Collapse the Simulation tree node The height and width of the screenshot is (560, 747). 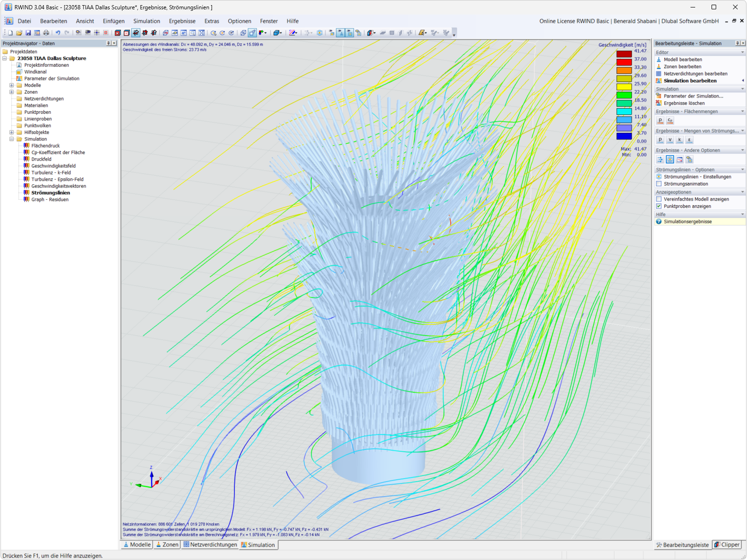click(x=10, y=139)
